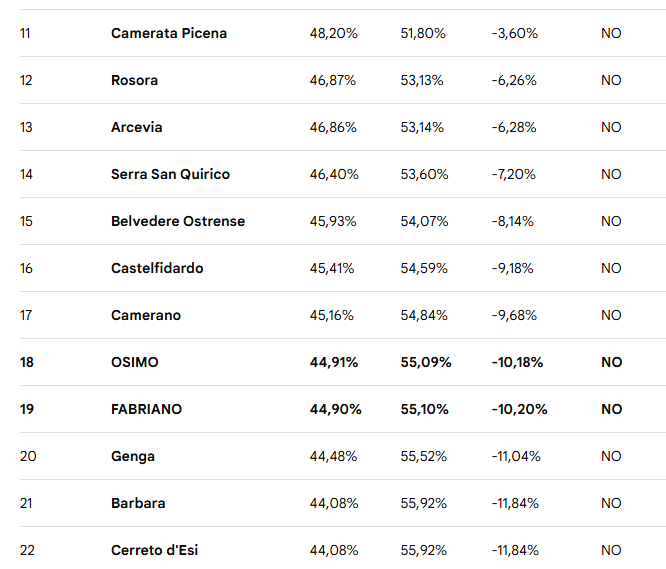Click the Arcevia municipality name
Viewport: 666px width, 569px height.
(x=136, y=127)
